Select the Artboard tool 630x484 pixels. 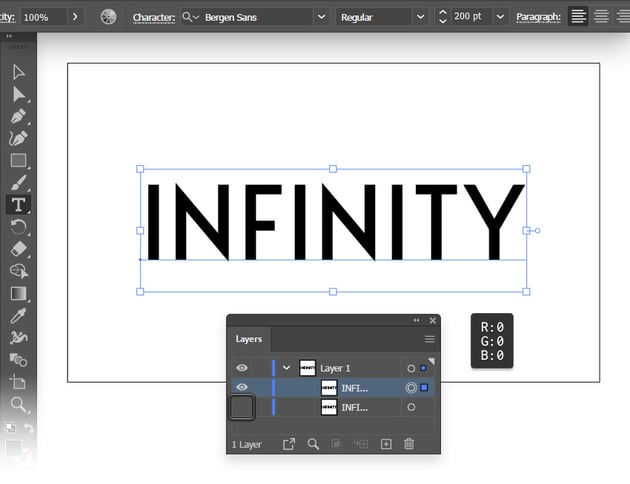point(18,382)
